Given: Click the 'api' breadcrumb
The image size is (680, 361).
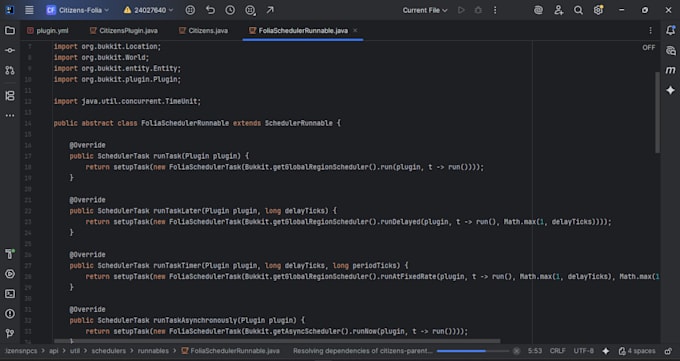Looking at the screenshot, I should coord(53,351).
